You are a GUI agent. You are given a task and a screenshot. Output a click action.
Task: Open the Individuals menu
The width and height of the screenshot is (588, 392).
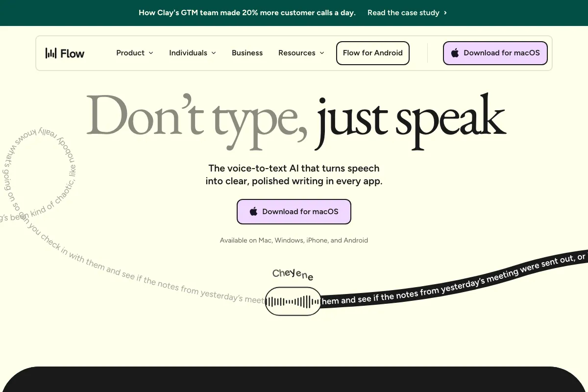click(x=188, y=53)
